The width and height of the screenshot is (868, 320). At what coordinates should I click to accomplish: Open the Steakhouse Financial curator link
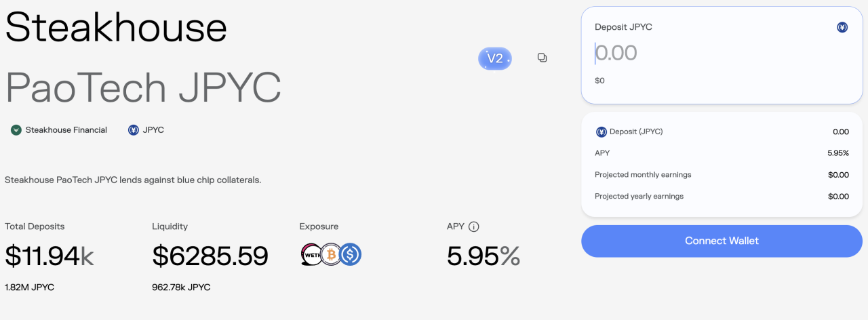click(66, 130)
